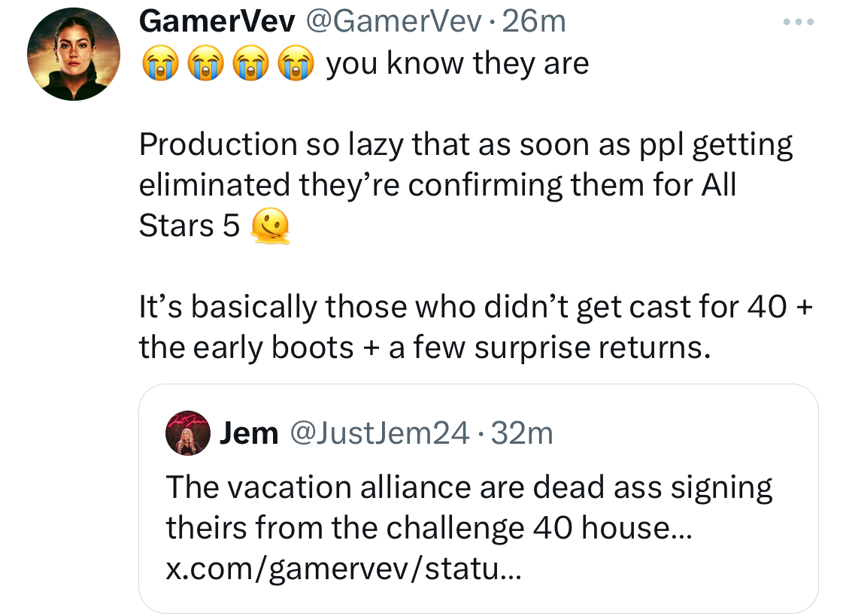Open Jem's avatar in the quoted tweet
The height and width of the screenshot is (616, 846).
click(x=188, y=433)
